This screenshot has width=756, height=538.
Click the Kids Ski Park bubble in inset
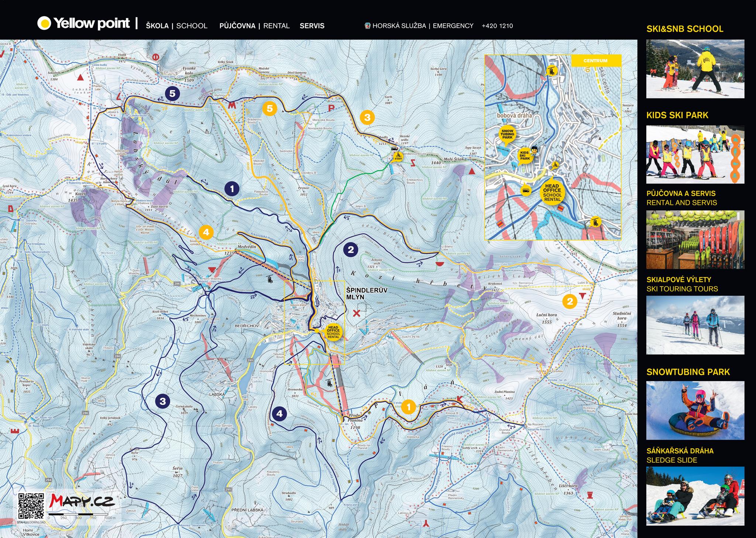525,155
